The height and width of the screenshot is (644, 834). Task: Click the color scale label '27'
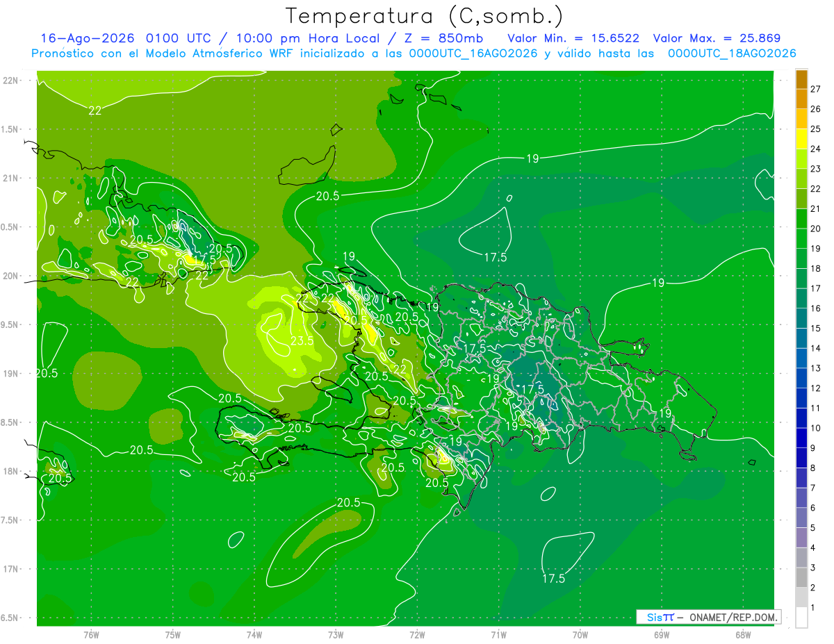(x=816, y=89)
